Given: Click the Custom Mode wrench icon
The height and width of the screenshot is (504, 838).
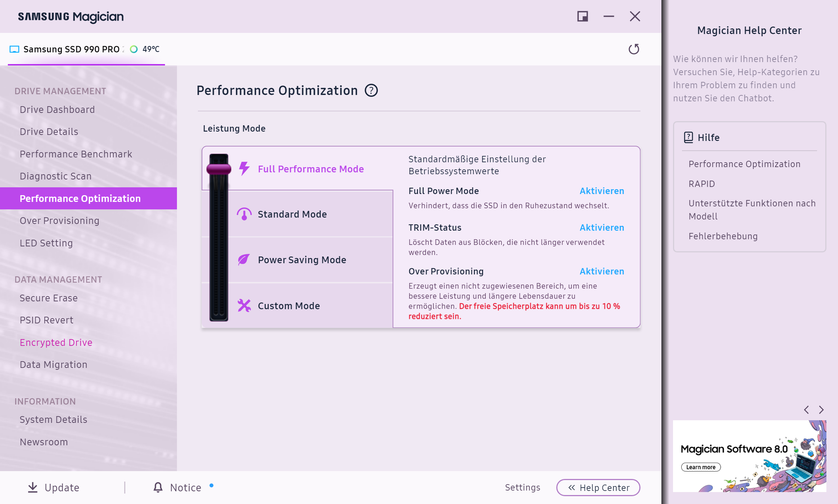Looking at the screenshot, I should 244,305.
